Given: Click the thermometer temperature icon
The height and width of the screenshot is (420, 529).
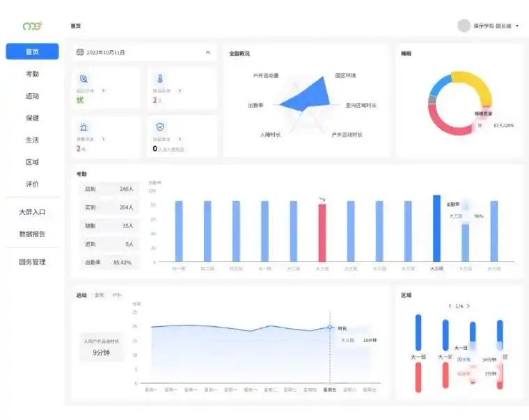Looking at the screenshot, I should click(159, 79).
